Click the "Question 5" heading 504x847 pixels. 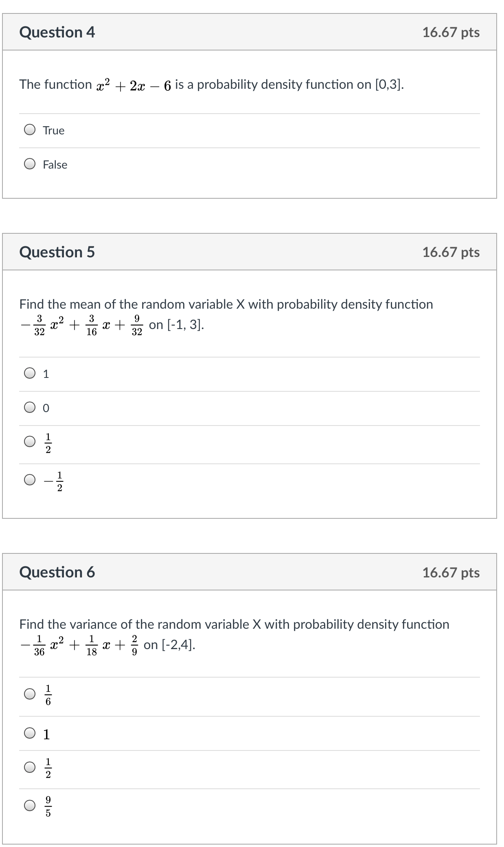[57, 252]
